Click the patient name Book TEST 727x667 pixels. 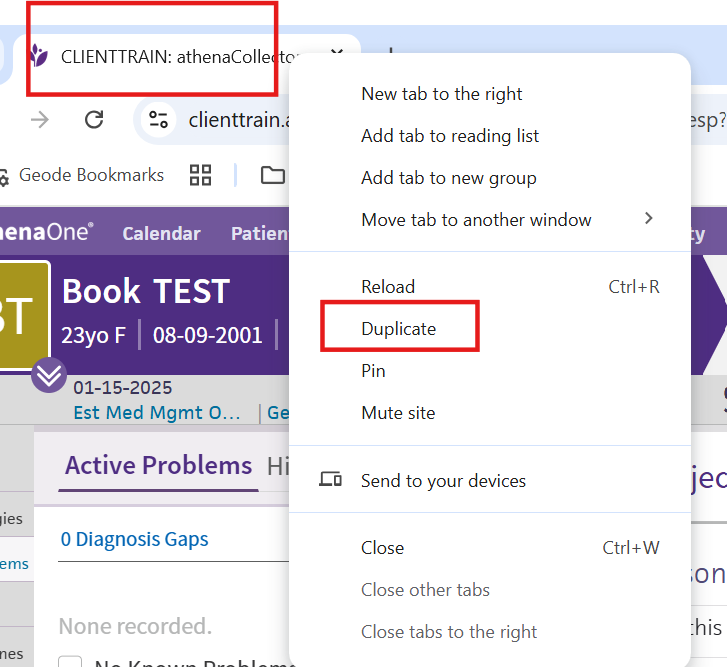click(146, 291)
